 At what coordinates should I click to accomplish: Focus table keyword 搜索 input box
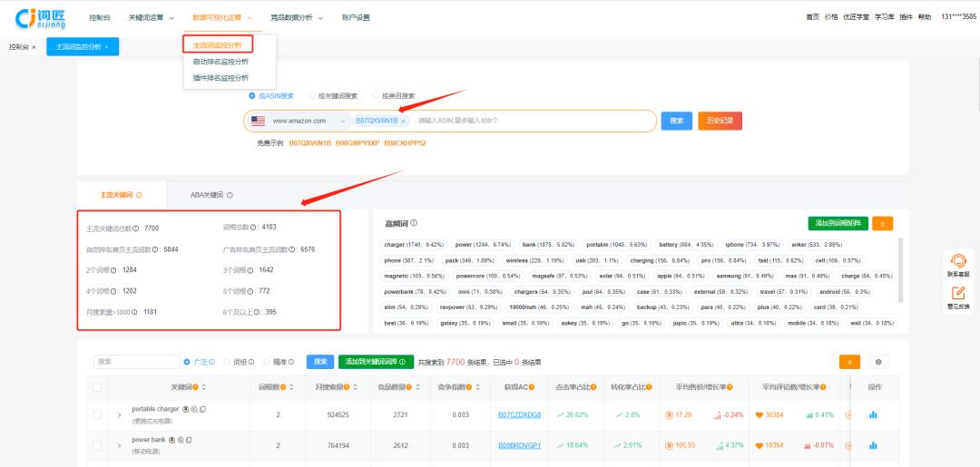137,362
